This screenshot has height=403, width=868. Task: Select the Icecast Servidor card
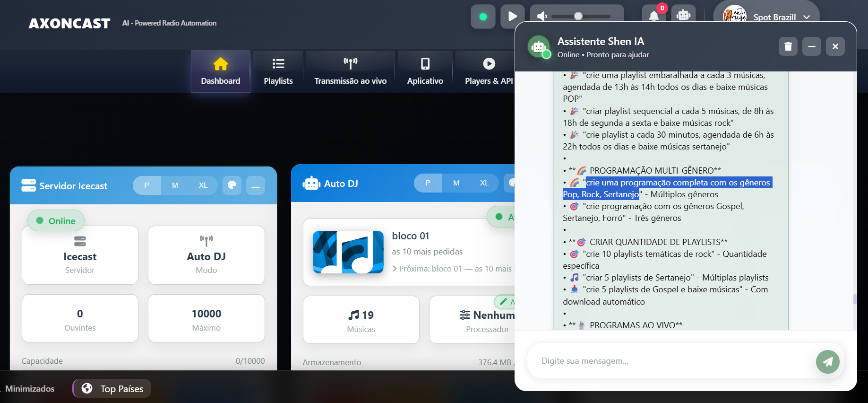click(x=80, y=255)
